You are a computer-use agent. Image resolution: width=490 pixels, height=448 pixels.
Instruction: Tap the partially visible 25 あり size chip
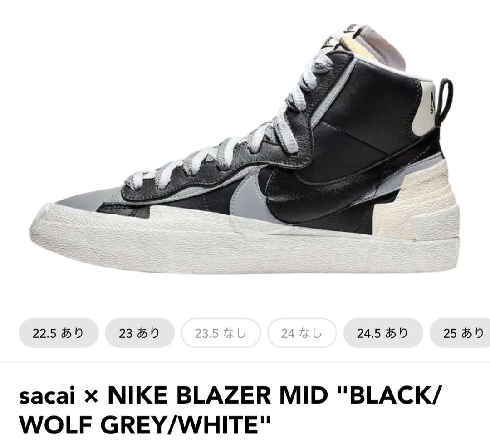(460, 333)
